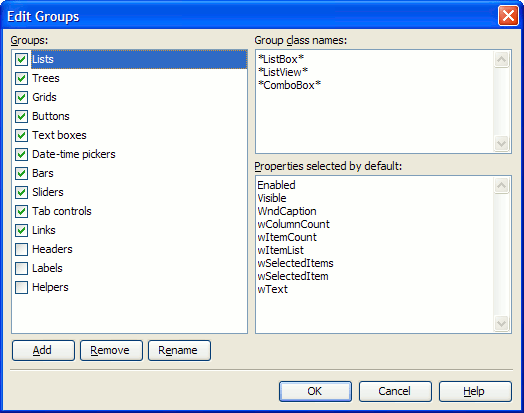Click the wSelectedItems property entry

[x=295, y=263]
